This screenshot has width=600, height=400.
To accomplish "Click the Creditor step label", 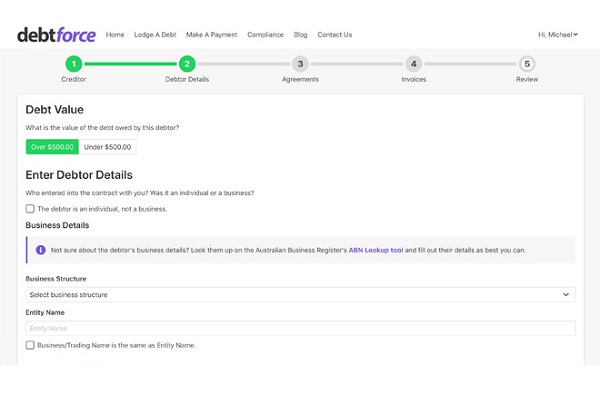I will (x=74, y=79).
